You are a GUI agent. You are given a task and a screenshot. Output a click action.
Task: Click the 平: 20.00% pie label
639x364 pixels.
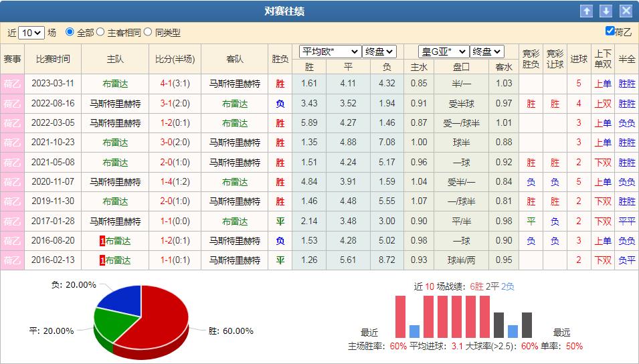pyautogui.click(x=52, y=331)
